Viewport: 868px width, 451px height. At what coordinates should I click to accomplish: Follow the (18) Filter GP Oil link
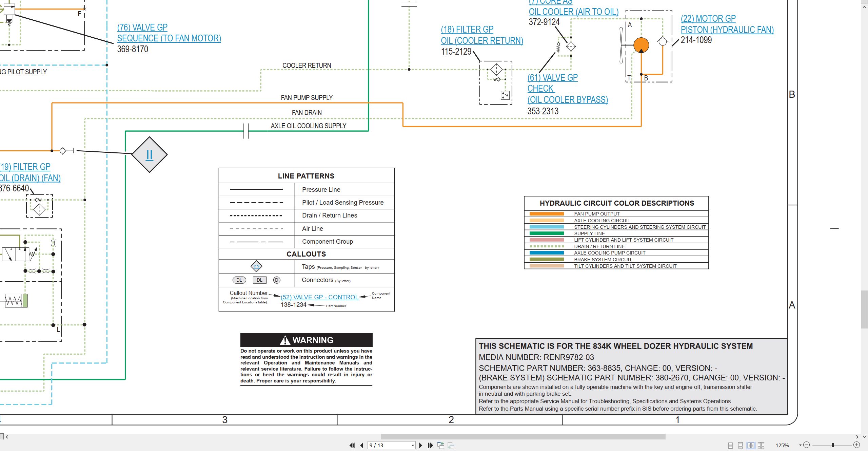[482, 35]
